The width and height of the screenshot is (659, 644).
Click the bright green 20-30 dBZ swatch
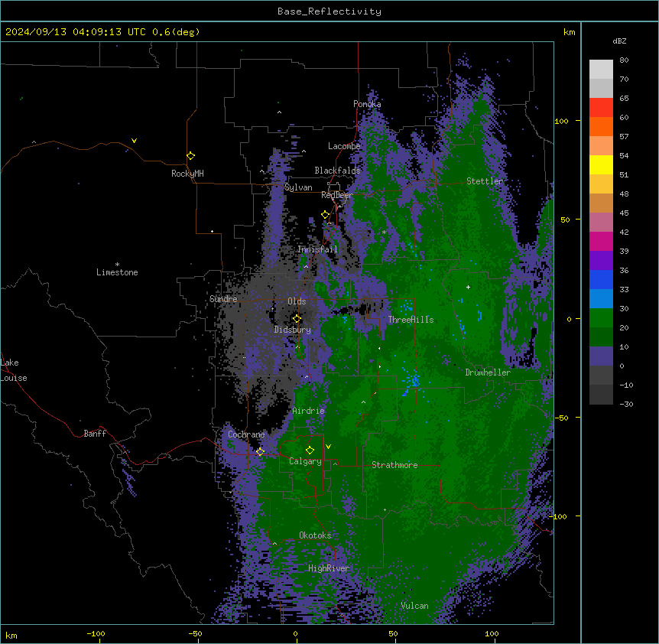(x=601, y=318)
